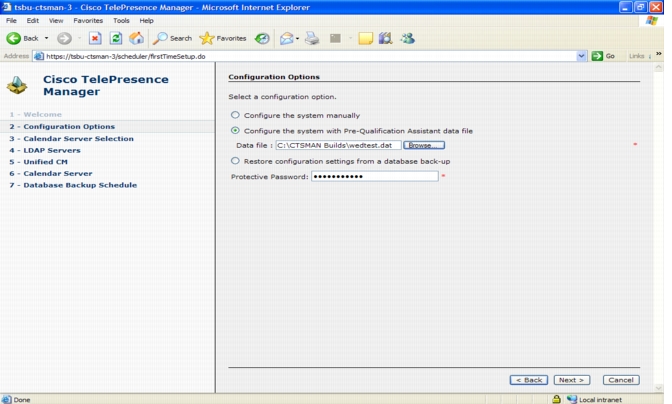Click the Refresh page icon
Image resolution: width=672 pixels, height=404 pixels.
116,38
